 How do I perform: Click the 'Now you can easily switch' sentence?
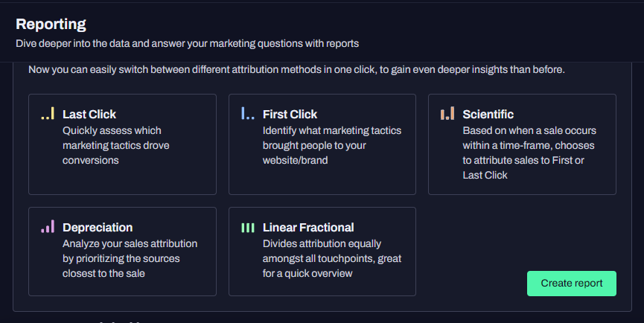click(296, 70)
